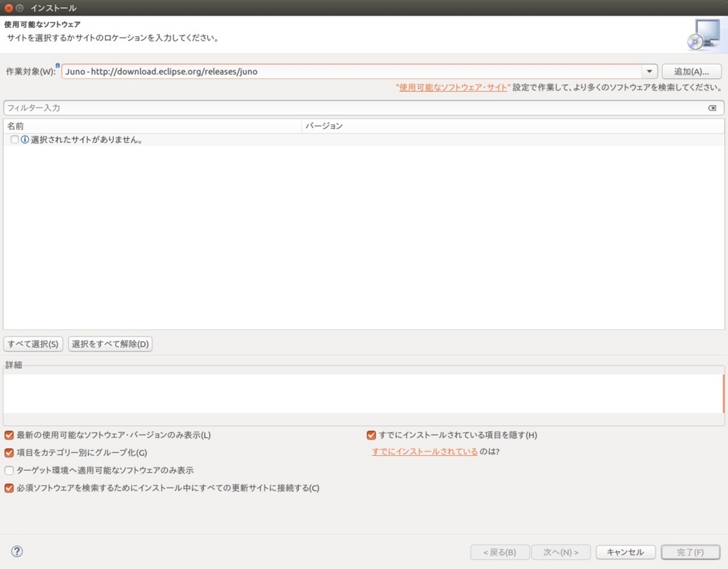Click the キャンセル button
The height and width of the screenshot is (569, 728).
tap(626, 552)
